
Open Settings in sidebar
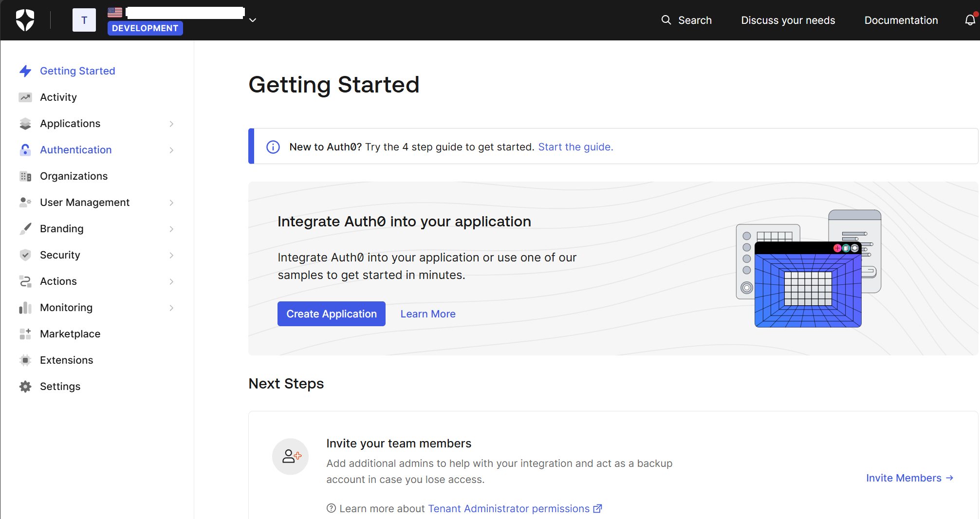pyautogui.click(x=60, y=387)
